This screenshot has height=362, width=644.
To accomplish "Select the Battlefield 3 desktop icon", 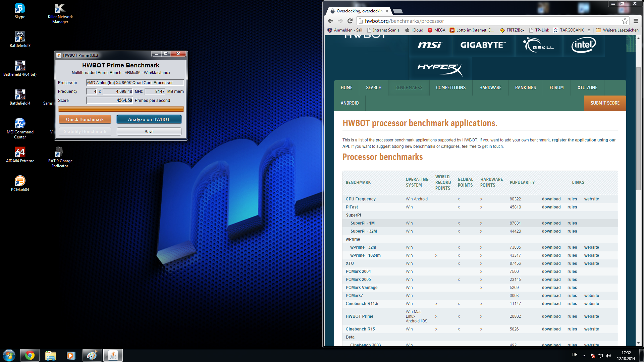I will coord(20,40).
